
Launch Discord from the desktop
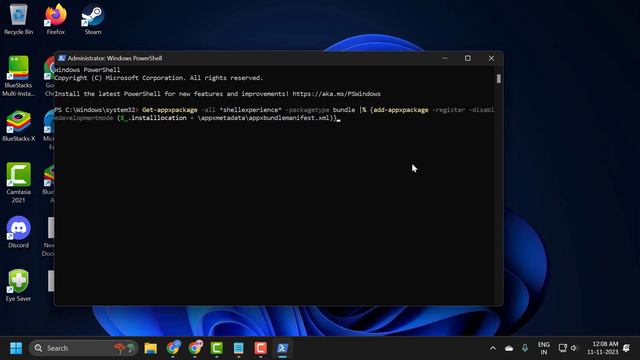click(18, 232)
